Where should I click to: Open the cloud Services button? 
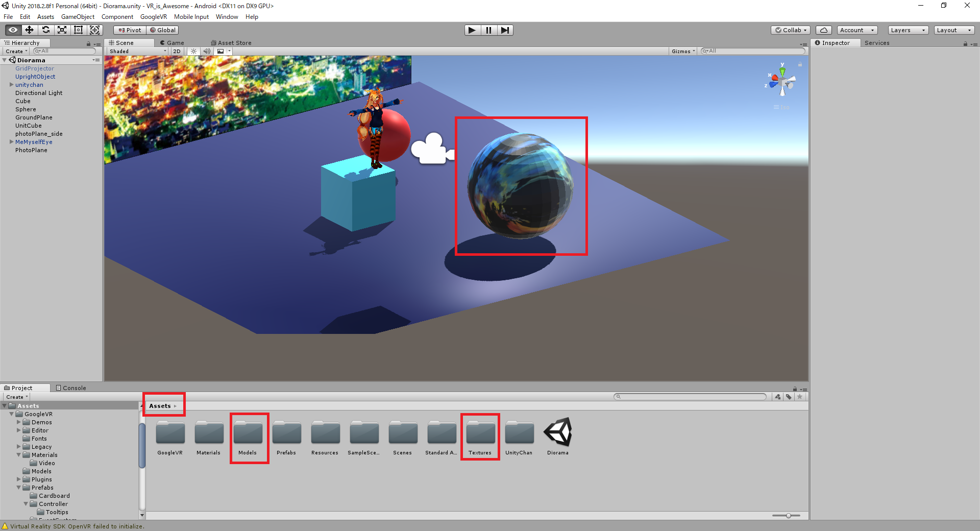[x=823, y=30]
